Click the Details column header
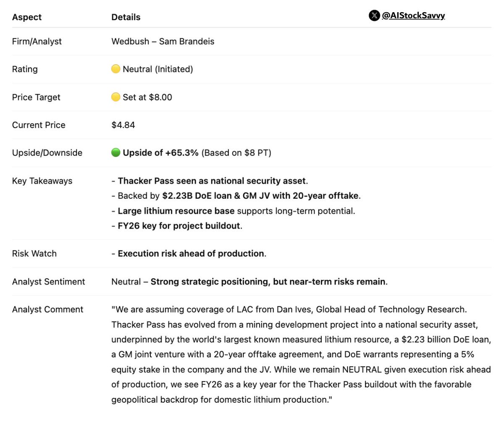Viewport: 504px width, 422px height. tap(126, 17)
